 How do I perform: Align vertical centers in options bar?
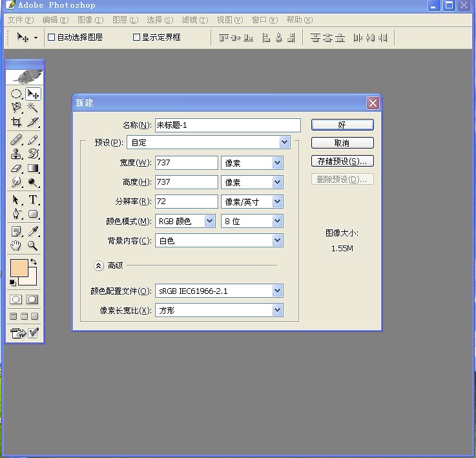tap(236, 37)
